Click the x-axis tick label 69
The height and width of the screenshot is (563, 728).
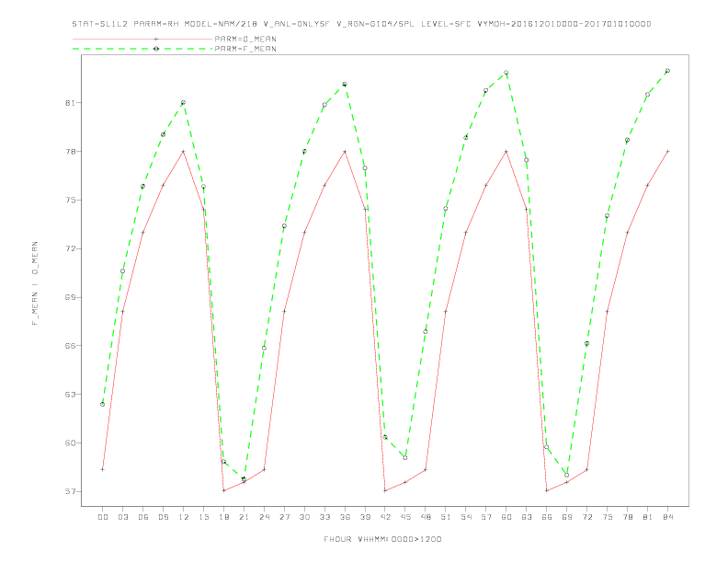pos(567,517)
